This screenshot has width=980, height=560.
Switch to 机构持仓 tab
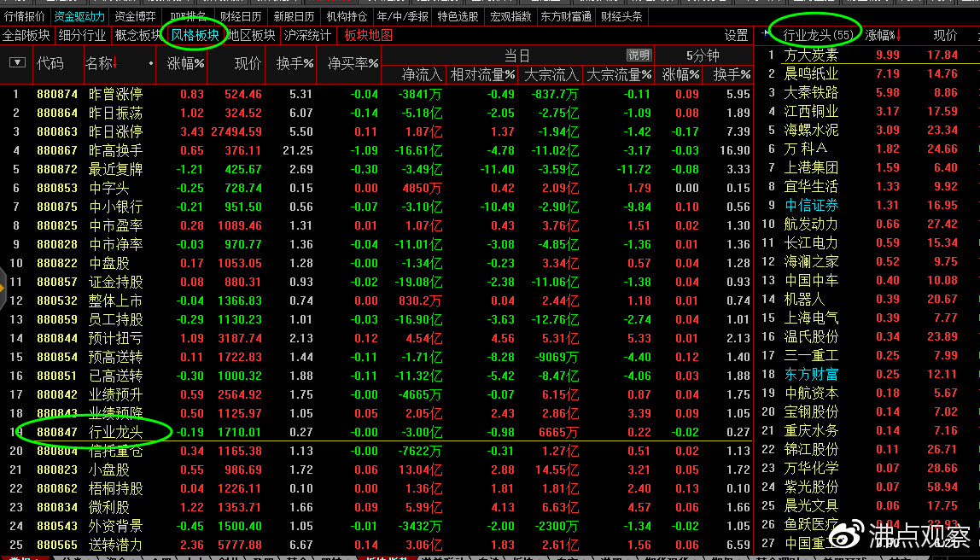(x=347, y=16)
